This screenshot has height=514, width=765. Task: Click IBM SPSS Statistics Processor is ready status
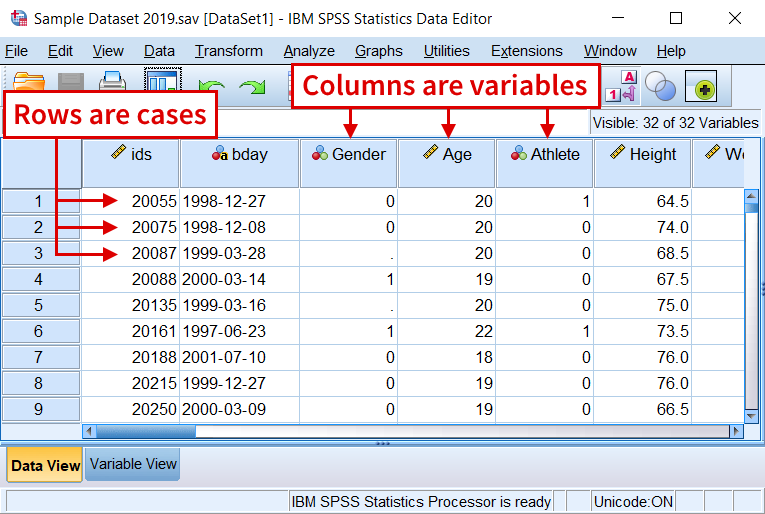coord(421,501)
